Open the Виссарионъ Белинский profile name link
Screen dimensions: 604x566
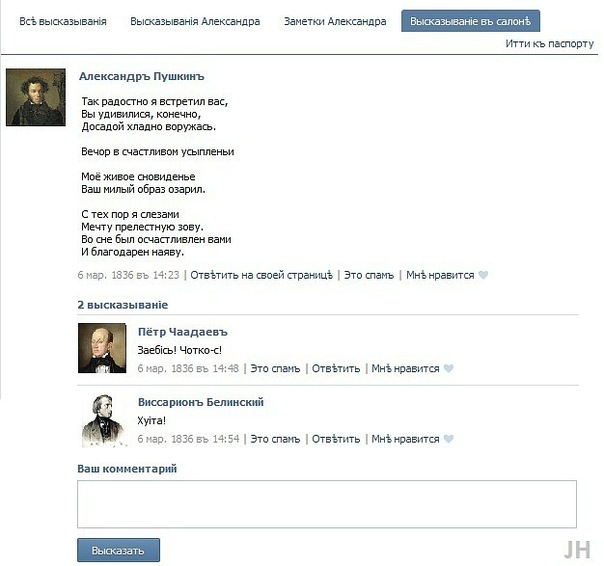click(x=201, y=402)
